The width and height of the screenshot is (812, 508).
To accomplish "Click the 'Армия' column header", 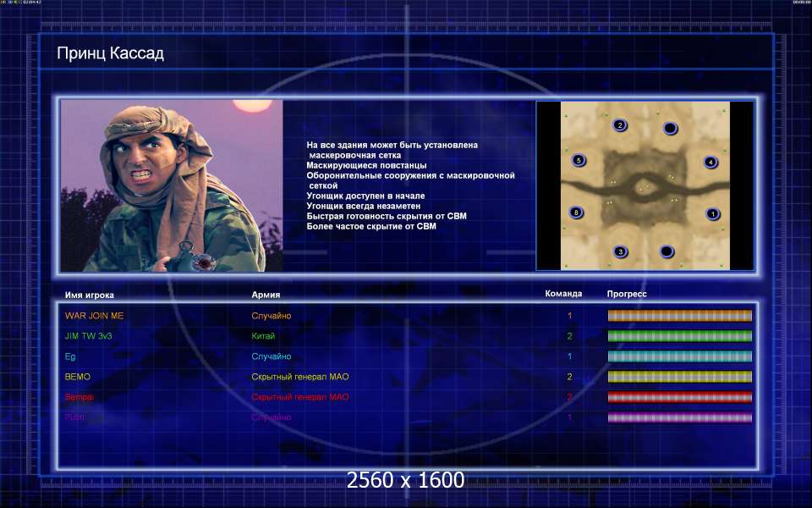I will click(266, 295).
